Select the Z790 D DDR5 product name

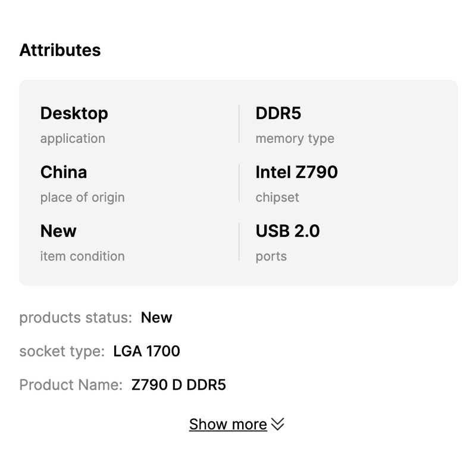point(179,385)
